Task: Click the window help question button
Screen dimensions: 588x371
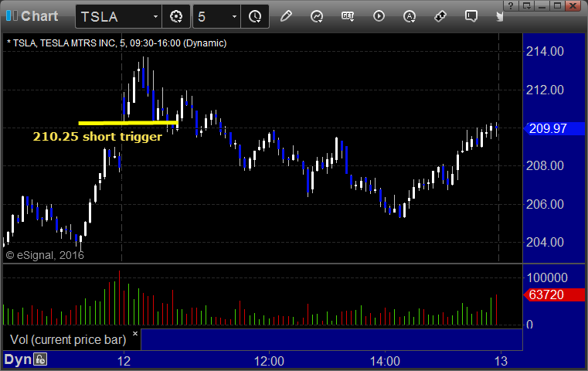Action: tap(511, 5)
